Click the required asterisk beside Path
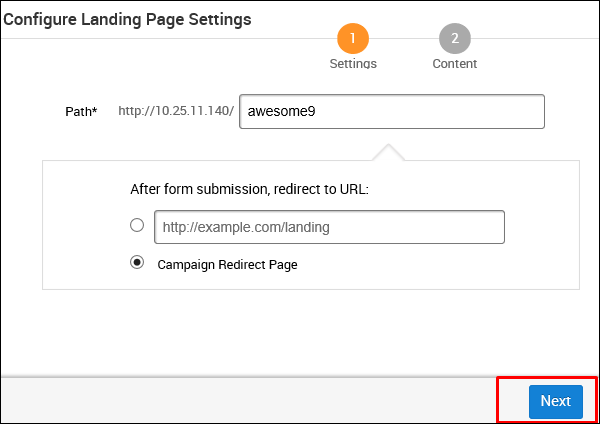Viewport: 600px width, 424px height. pos(95,110)
